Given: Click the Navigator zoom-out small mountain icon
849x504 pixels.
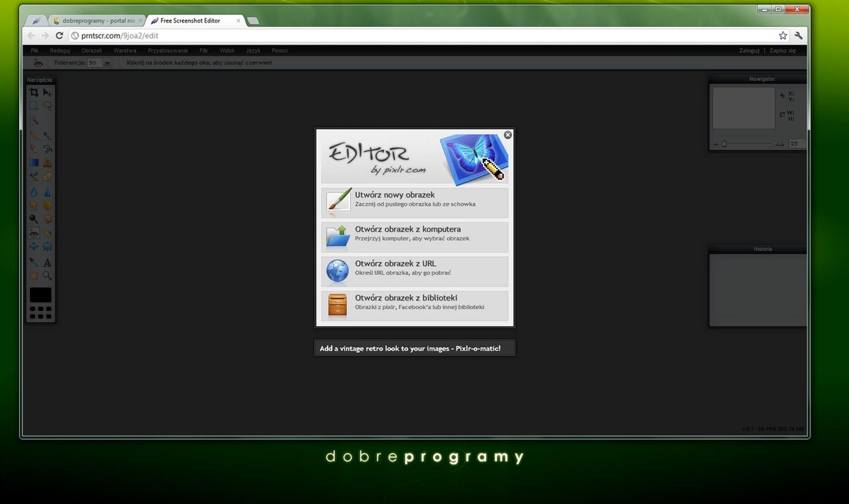Looking at the screenshot, I should point(716,144).
